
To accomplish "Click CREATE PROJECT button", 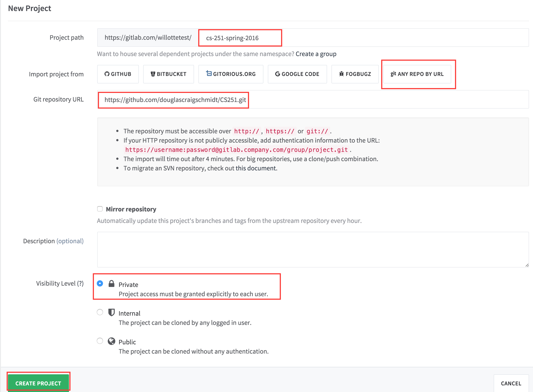I will point(38,383).
